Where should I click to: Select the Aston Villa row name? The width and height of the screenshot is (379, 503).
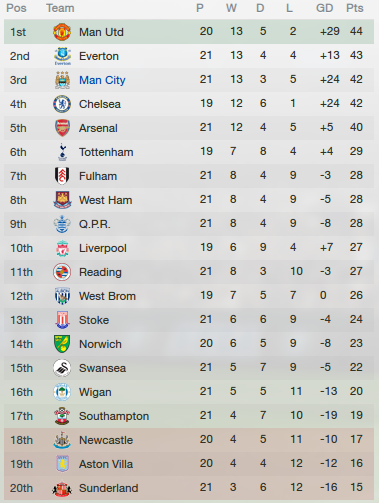pos(106,464)
